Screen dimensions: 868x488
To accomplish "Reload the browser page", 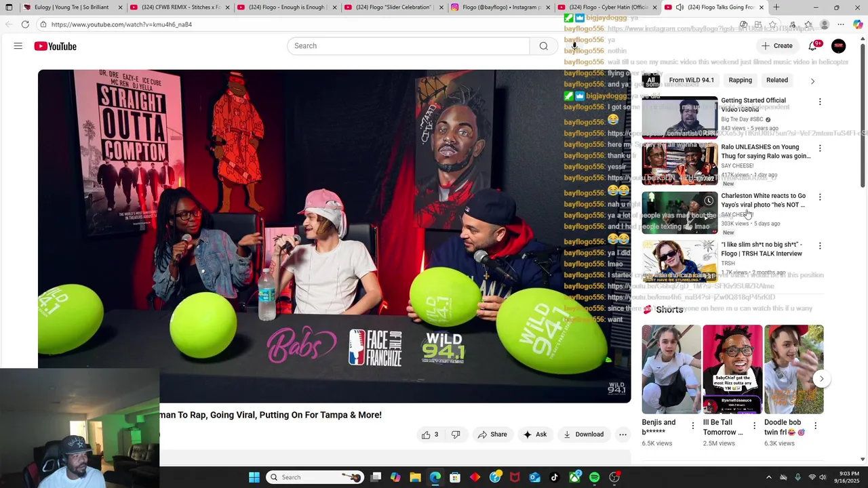I will point(25,24).
